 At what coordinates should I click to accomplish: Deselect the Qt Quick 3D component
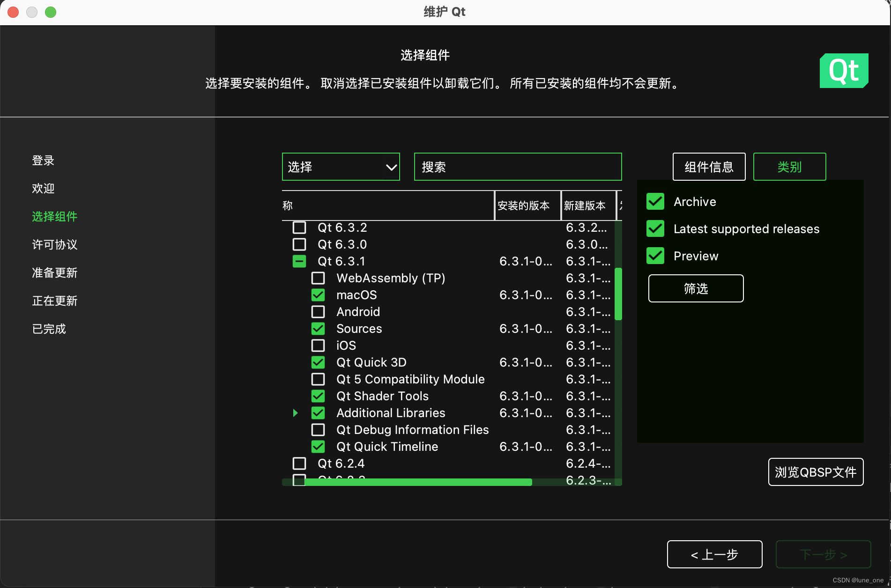tap(319, 362)
